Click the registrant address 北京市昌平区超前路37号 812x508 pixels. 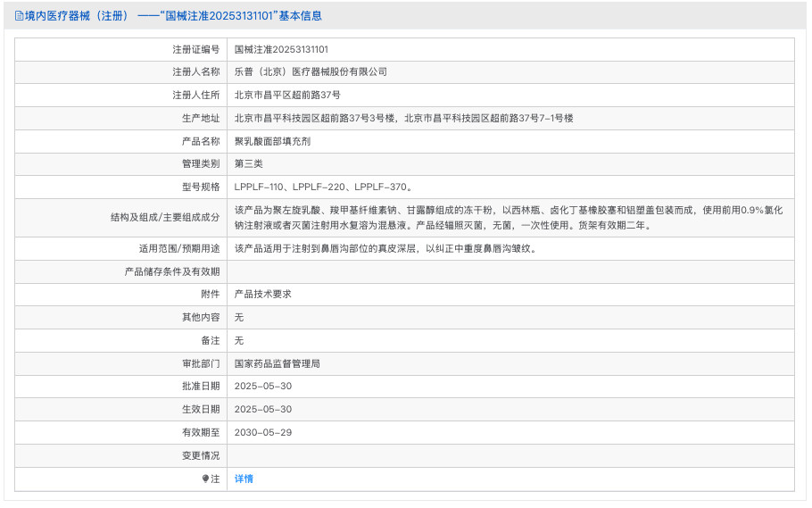(x=287, y=95)
